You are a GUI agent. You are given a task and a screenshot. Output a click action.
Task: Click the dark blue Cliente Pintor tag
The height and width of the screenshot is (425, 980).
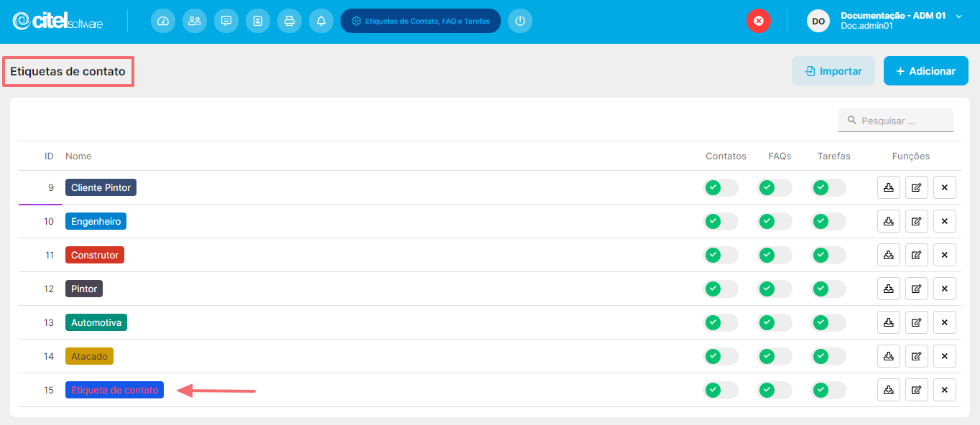tap(101, 187)
